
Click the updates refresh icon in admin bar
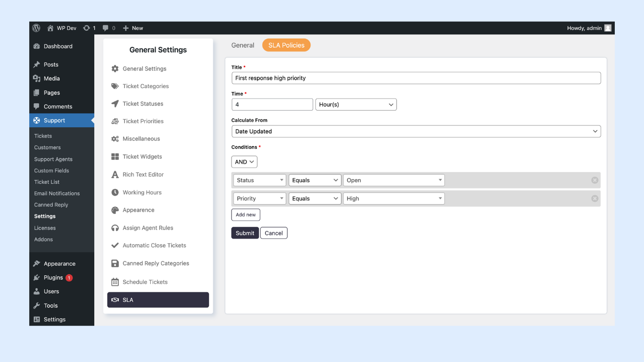pos(86,28)
